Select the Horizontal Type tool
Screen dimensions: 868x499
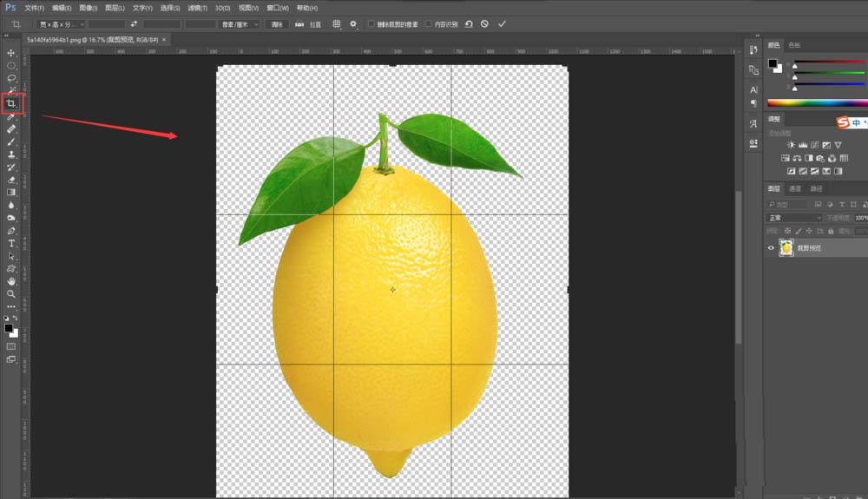coord(11,243)
